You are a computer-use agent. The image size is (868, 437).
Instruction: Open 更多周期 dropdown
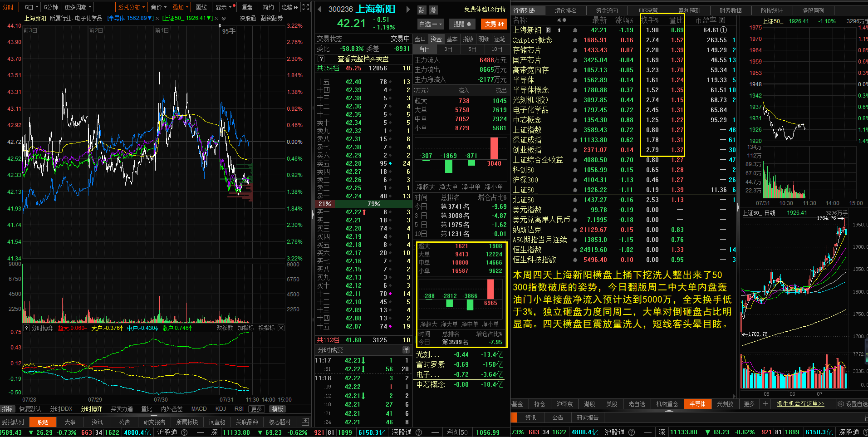(x=78, y=7)
